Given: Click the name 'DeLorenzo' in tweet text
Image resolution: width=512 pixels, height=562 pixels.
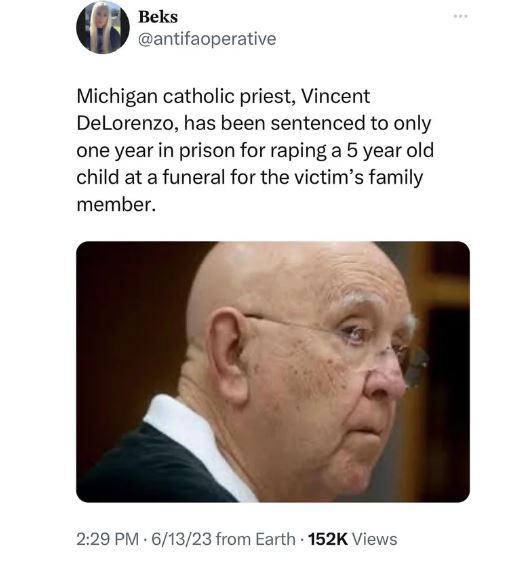Looking at the screenshot, I should (127, 124).
